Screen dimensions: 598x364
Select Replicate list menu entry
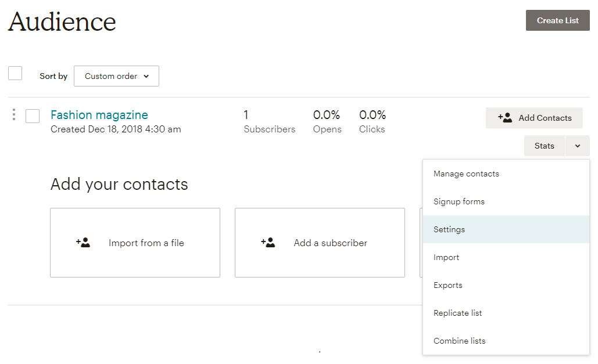point(506,313)
